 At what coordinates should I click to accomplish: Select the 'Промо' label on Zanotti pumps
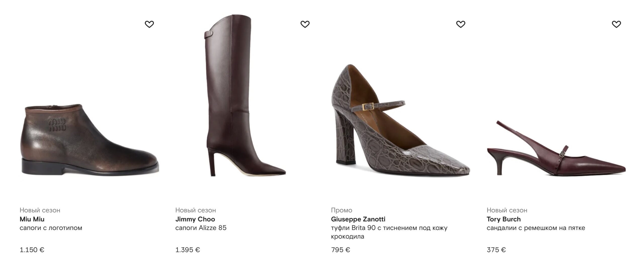point(341,210)
